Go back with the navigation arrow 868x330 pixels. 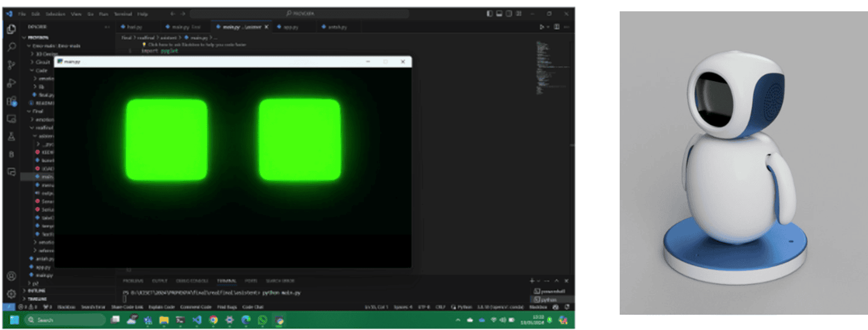(172, 13)
